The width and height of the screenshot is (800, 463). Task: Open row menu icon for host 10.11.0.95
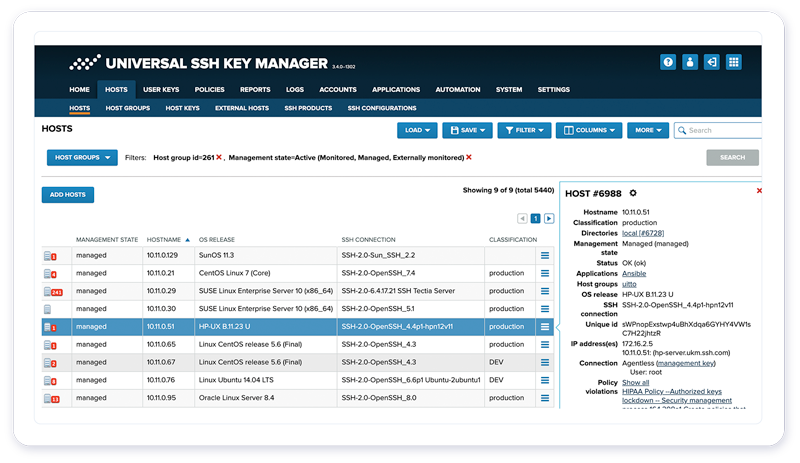[545, 399]
